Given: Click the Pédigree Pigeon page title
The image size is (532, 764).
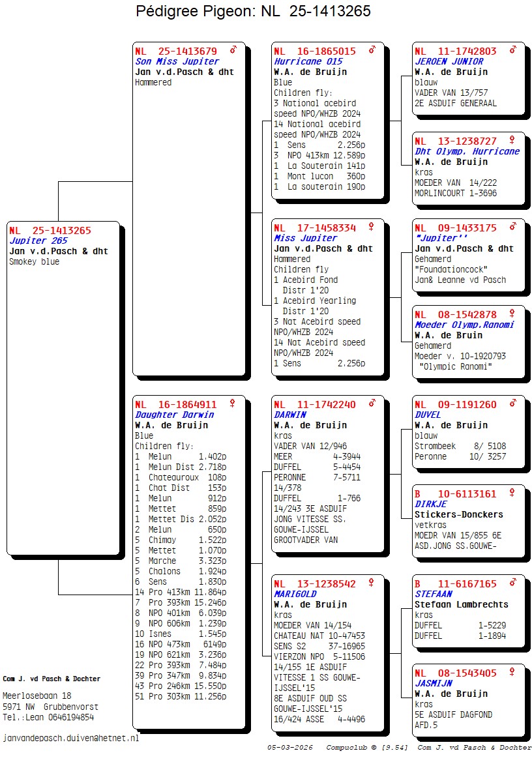Looking at the screenshot, I should coord(254,11).
